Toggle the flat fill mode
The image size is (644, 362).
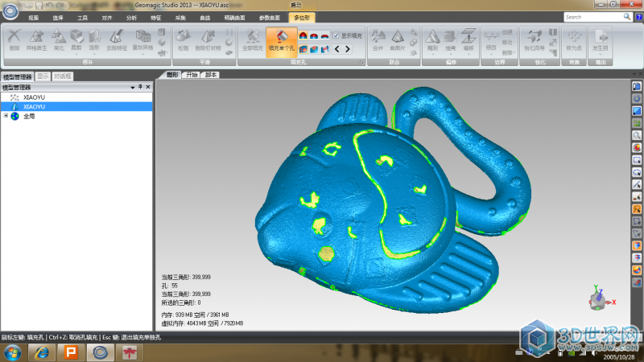[325, 35]
